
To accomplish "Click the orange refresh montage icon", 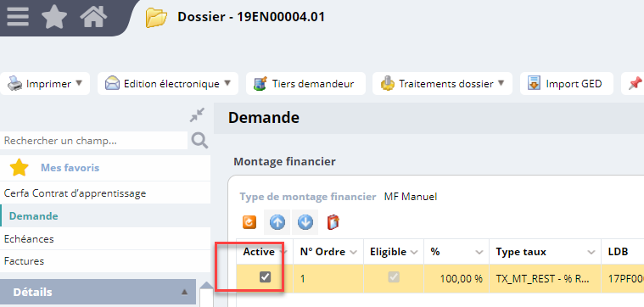I will [249, 222].
